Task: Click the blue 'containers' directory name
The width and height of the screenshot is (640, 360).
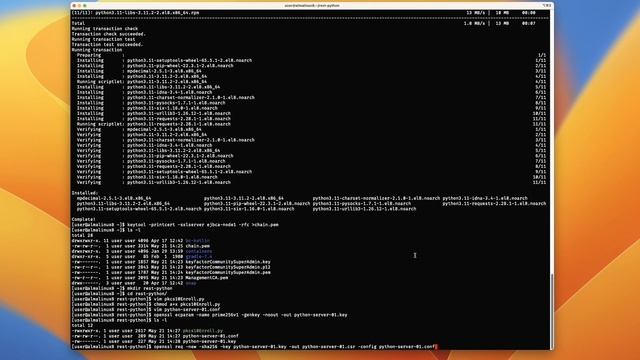Action: (199, 251)
